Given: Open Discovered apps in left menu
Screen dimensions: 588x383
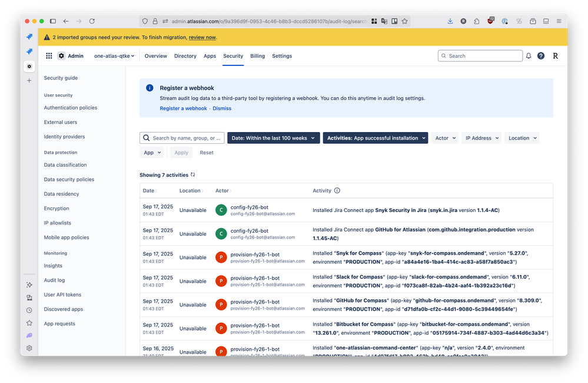Looking at the screenshot, I should pyautogui.click(x=64, y=309).
